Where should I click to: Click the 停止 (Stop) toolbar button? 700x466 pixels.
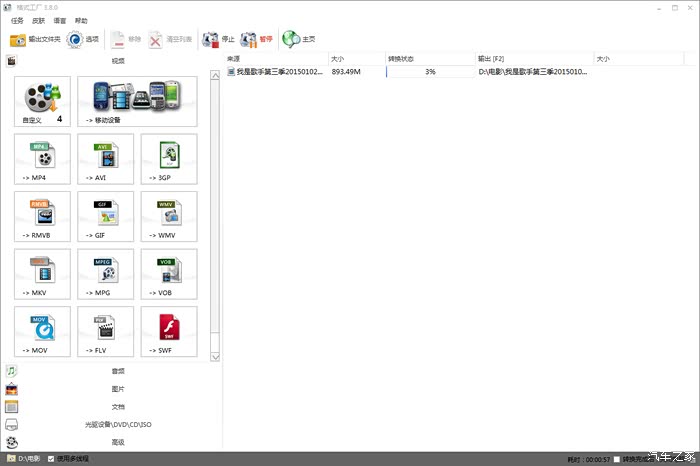pos(218,40)
